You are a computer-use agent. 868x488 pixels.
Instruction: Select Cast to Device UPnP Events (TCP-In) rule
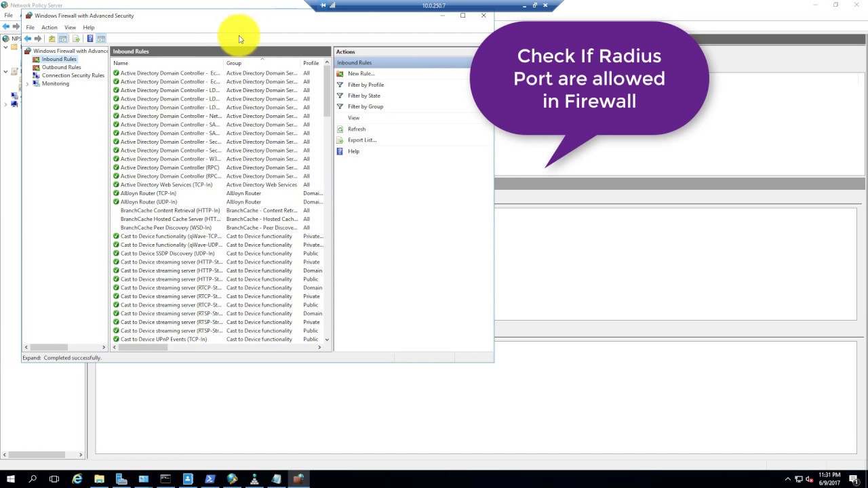point(163,339)
